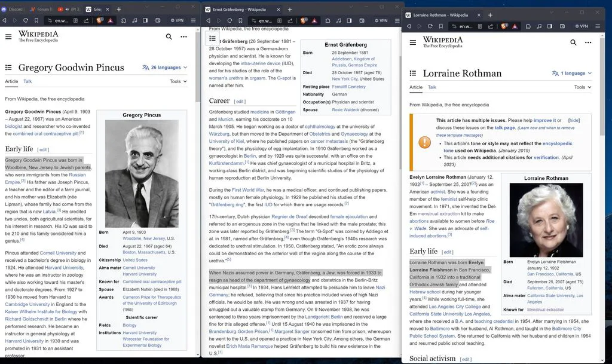
Task: Switch to Talk tab on Gregory Pincus article
Action: click(x=27, y=81)
